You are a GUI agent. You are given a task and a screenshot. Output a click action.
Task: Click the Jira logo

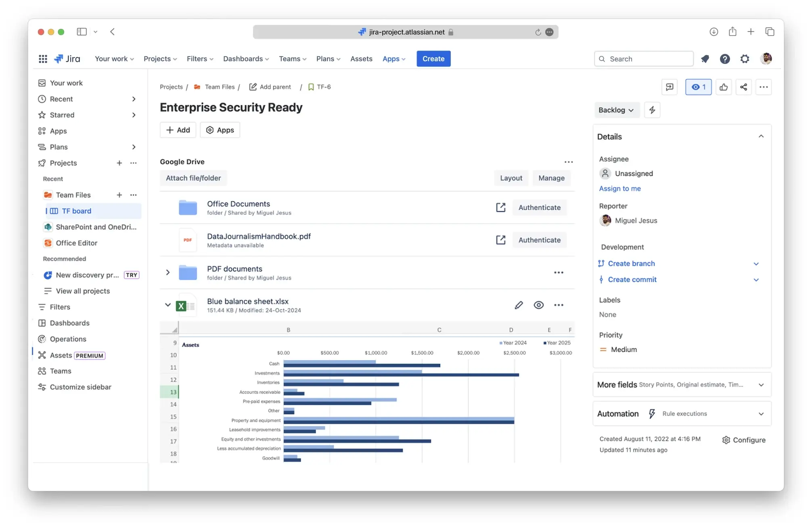point(67,59)
